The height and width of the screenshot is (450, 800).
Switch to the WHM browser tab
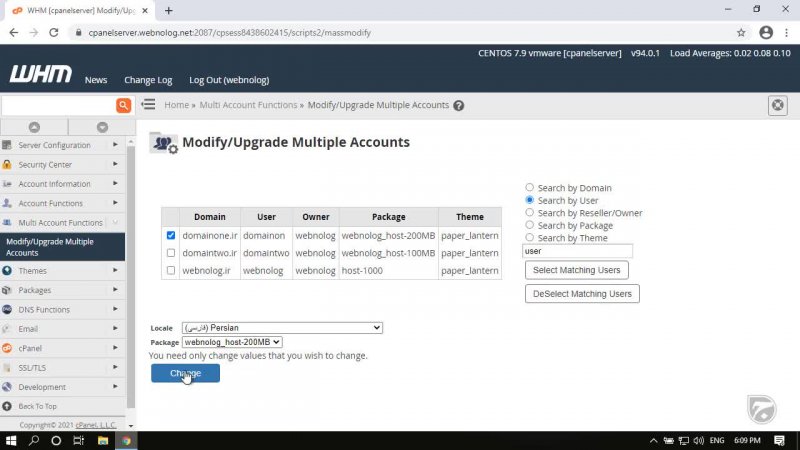pos(81,10)
